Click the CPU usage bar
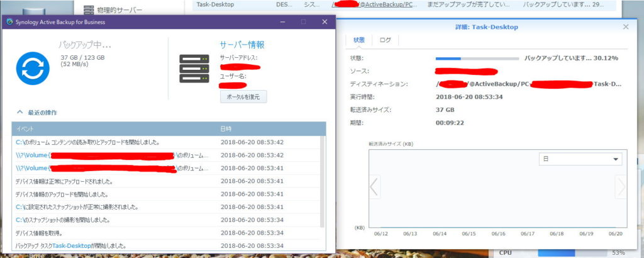644x258 pixels. coord(572,253)
